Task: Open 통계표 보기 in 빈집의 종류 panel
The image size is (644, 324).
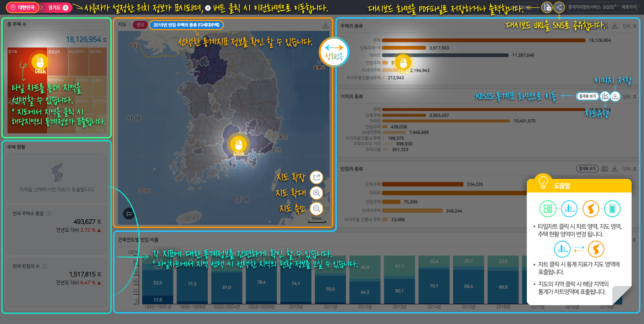Action: (x=587, y=169)
